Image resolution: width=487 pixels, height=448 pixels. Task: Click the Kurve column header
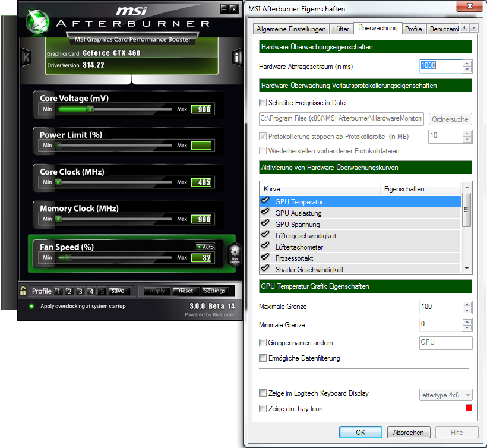pos(320,189)
